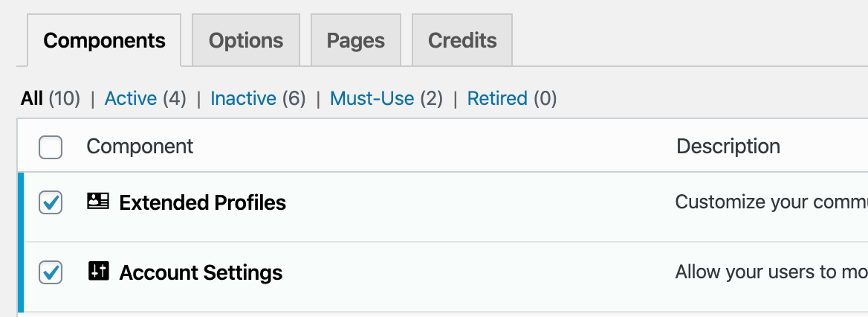The width and height of the screenshot is (868, 317).
Task: Show Inactive components
Action: pyautogui.click(x=243, y=98)
